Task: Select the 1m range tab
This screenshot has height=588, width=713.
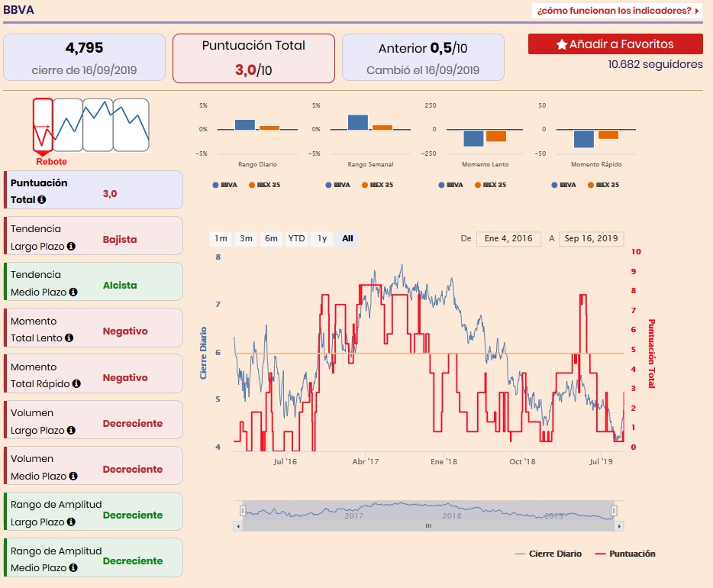Action: point(221,239)
